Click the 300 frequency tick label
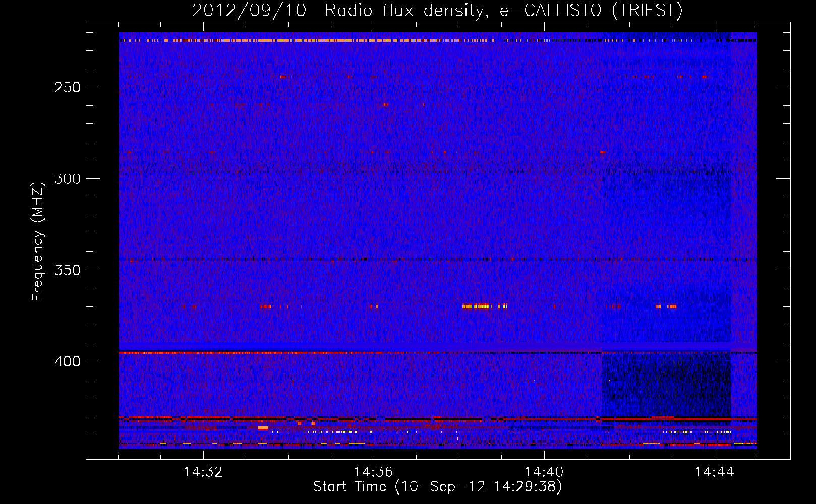 pos(68,179)
